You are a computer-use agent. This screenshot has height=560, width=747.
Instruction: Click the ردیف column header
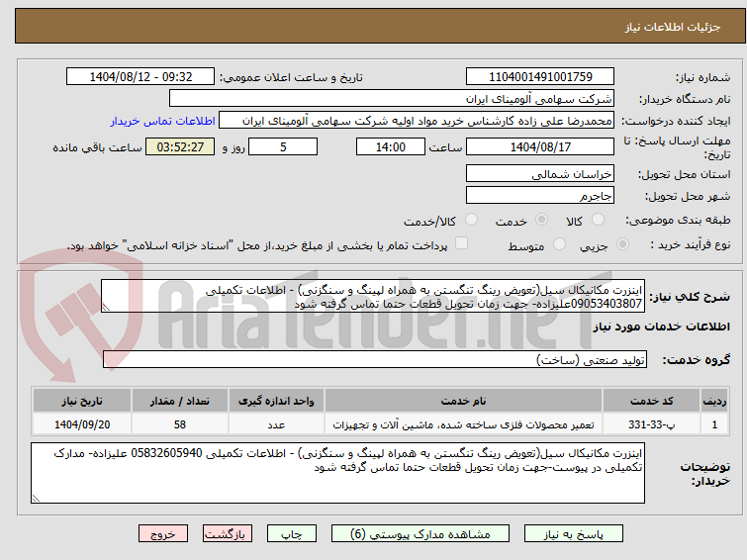[x=714, y=401]
